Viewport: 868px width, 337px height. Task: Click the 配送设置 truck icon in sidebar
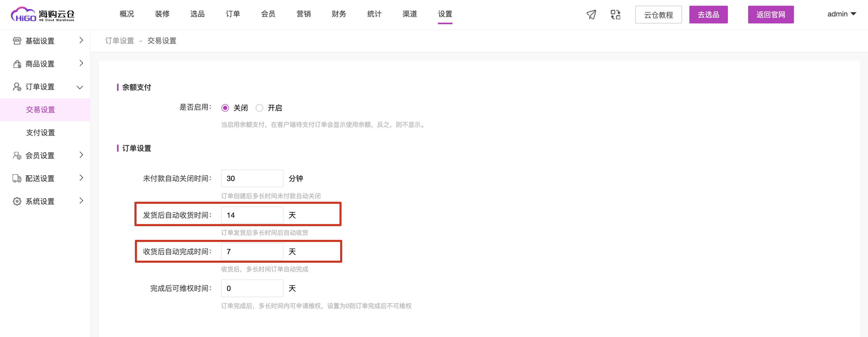[x=17, y=178]
